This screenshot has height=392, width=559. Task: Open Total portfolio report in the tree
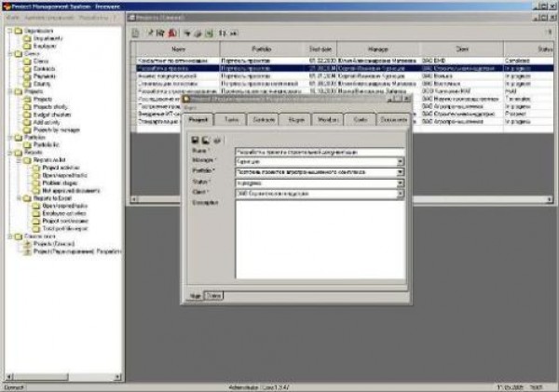[x=65, y=228]
